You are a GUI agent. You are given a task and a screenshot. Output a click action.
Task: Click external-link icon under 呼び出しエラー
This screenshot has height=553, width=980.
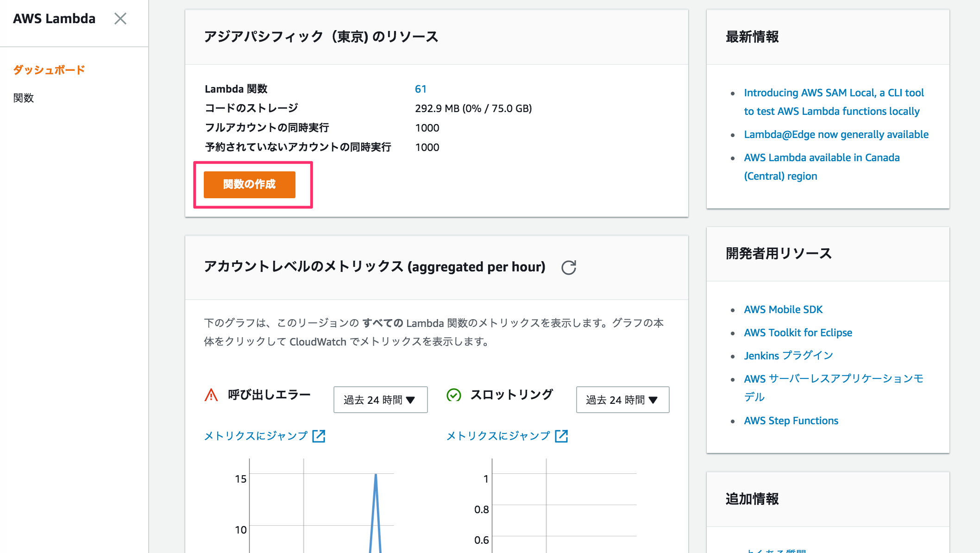(x=319, y=436)
